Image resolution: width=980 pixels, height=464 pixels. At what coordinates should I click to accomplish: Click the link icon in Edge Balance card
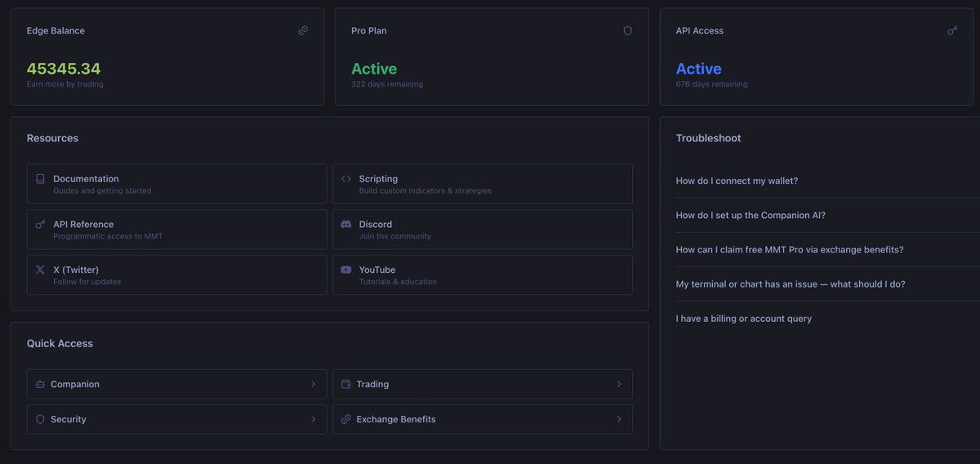pyautogui.click(x=303, y=30)
